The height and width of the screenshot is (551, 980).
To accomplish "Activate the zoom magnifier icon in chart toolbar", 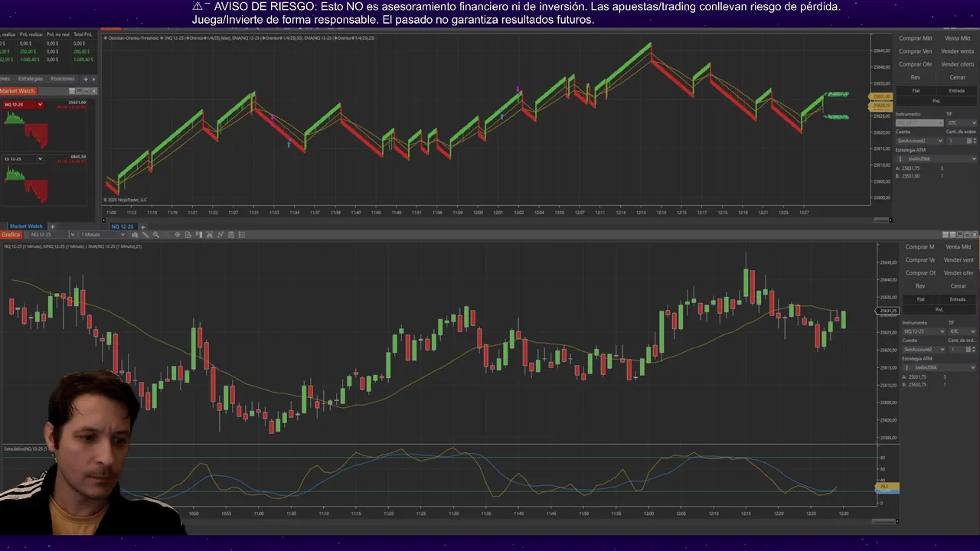I will click(156, 235).
